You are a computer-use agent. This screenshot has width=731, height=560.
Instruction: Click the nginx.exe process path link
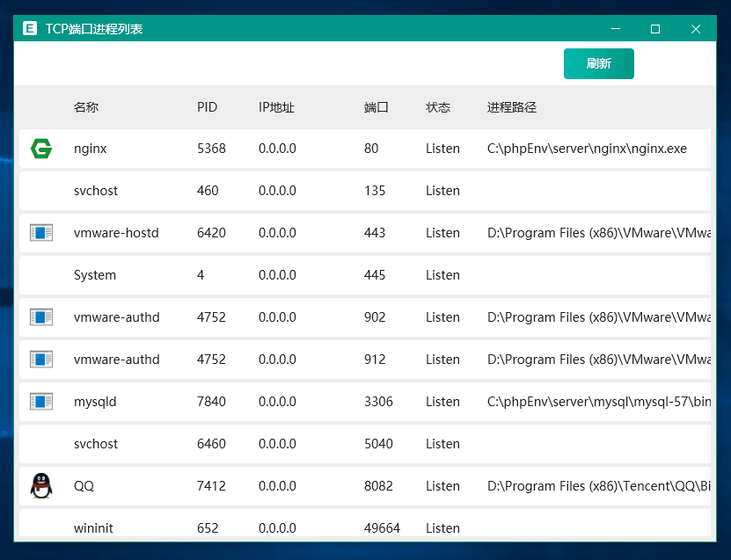pos(586,149)
